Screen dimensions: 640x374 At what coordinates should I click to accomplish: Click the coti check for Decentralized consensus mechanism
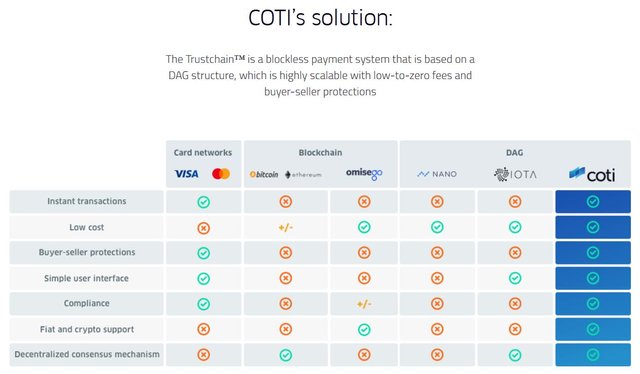coord(593,355)
